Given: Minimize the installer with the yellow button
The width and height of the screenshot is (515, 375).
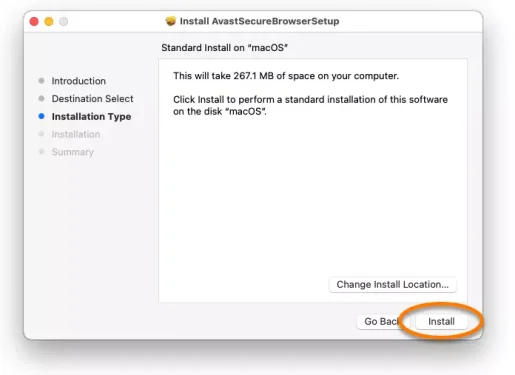Looking at the screenshot, I should tap(49, 21).
